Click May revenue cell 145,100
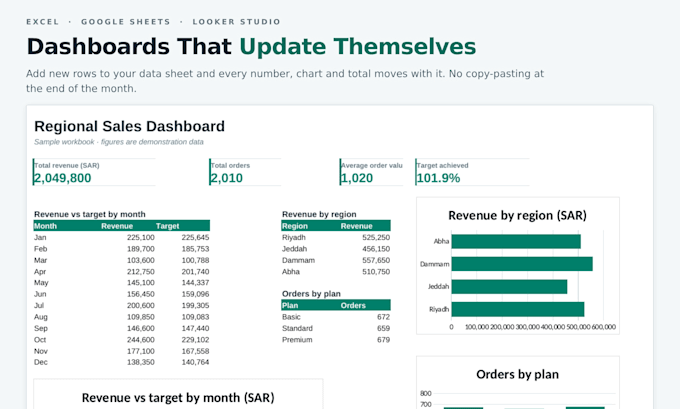 (141, 282)
